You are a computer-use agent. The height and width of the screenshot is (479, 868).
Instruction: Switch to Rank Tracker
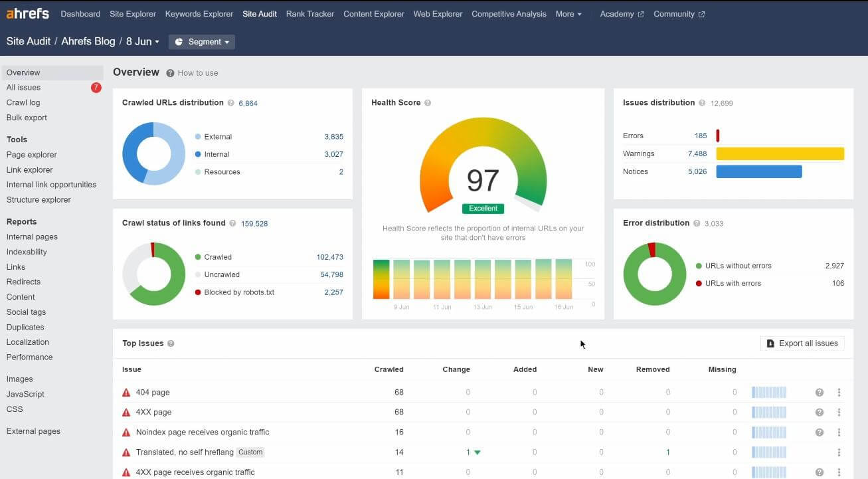pyautogui.click(x=310, y=14)
